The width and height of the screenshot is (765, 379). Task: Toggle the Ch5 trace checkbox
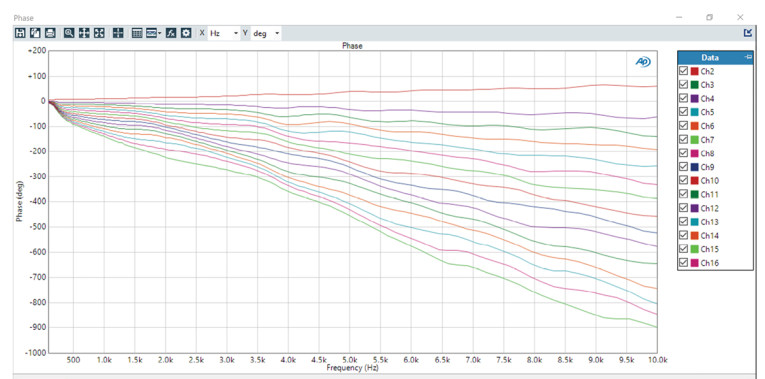(x=684, y=112)
